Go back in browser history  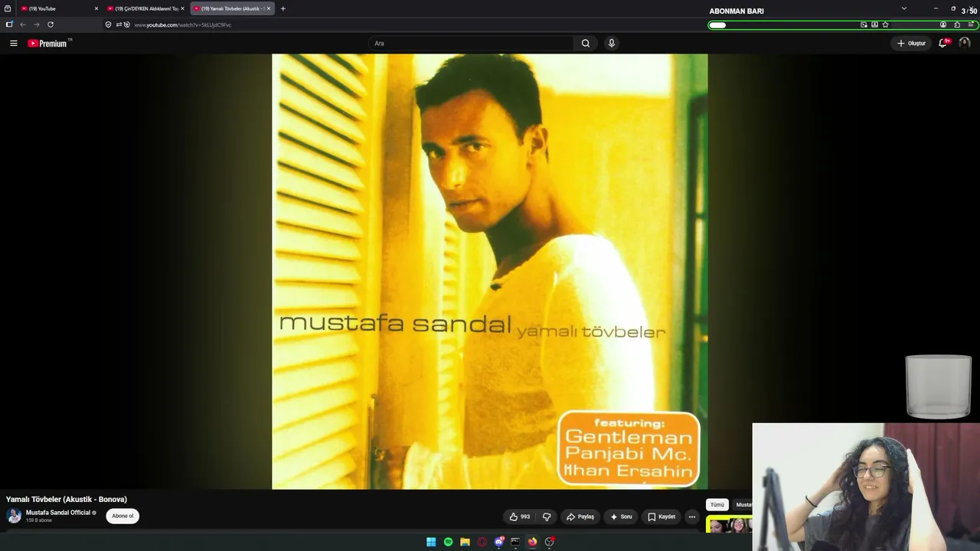point(23,24)
